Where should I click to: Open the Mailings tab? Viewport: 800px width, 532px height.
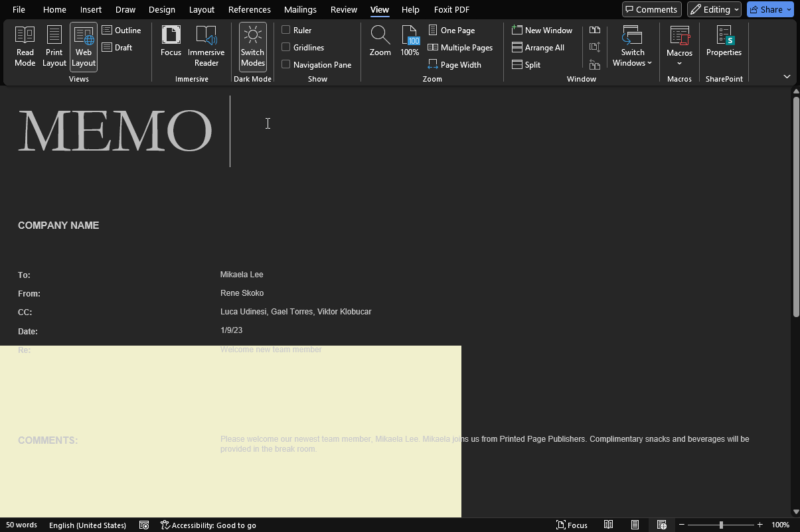click(x=300, y=9)
